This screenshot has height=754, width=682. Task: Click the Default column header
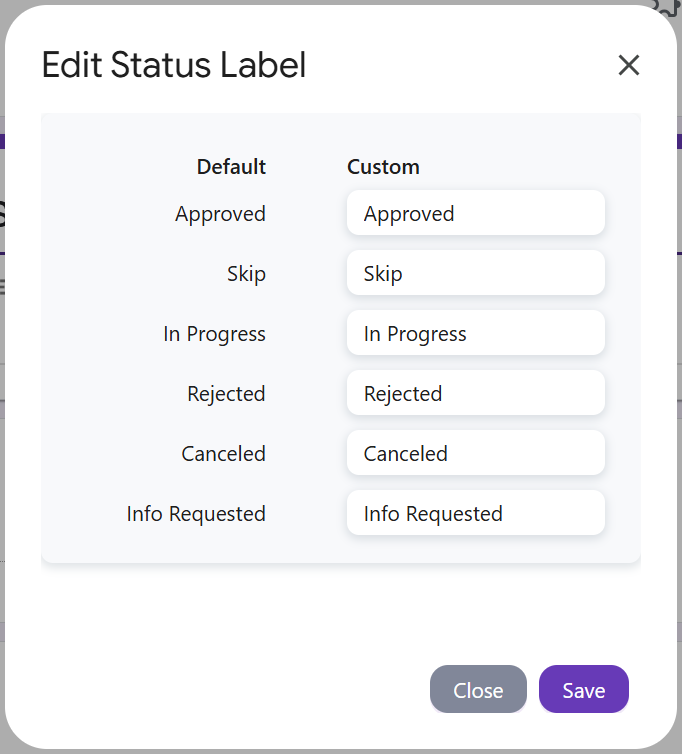[x=231, y=167]
